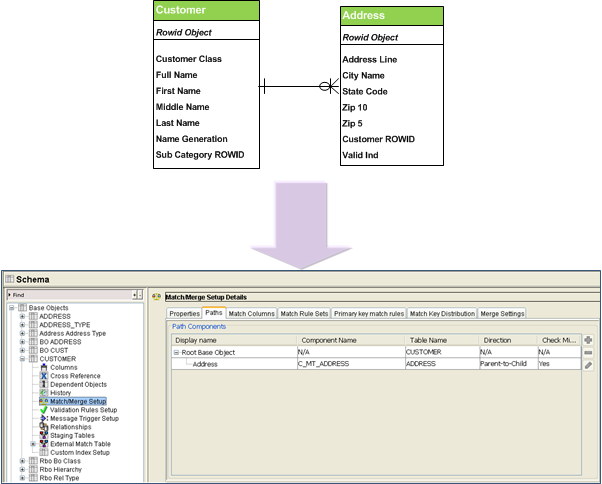602x484 pixels.
Task: Click the edit path component pencil icon
Action: click(x=588, y=365)
